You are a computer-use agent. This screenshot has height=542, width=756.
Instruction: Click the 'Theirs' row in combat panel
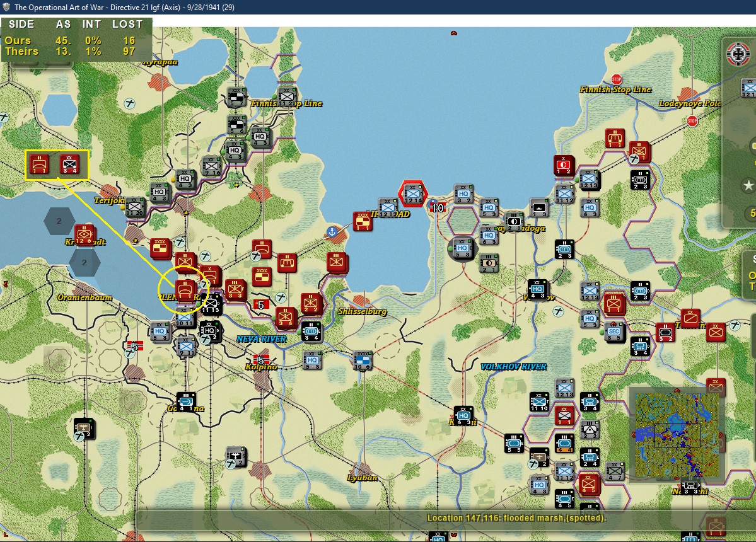tap(74, 51)
